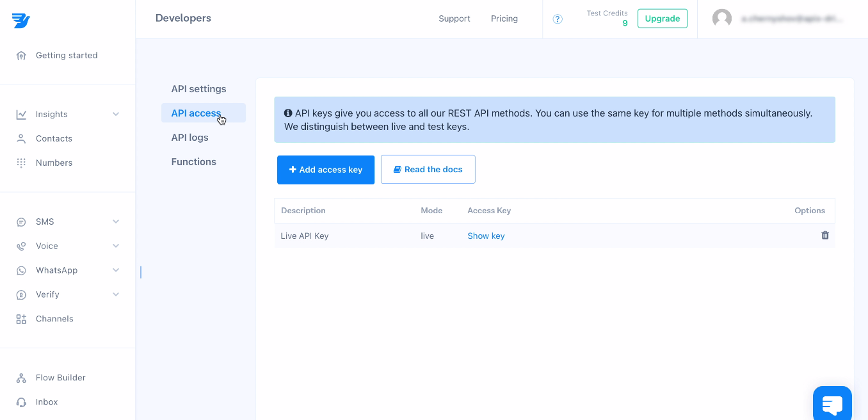Switch to the API logs tab
The height and width of the screenshot is (420, 868).
189,138
